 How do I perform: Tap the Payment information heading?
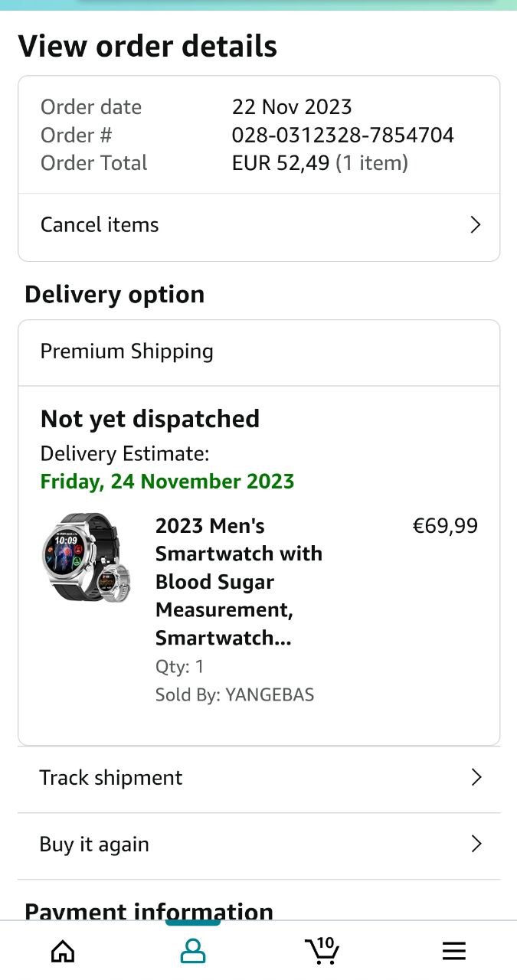pos(149,911)
